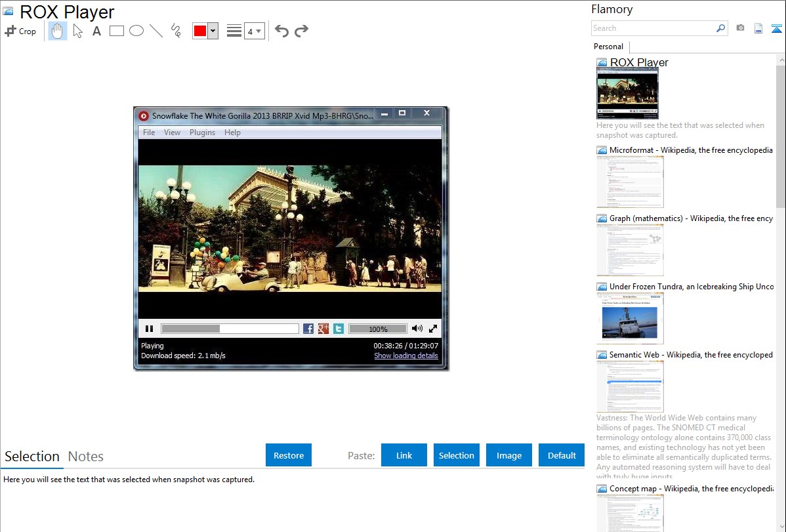Screen dimensions: 786x532
Task: Open the line thickness dropdown
Action: coord(254,31)
